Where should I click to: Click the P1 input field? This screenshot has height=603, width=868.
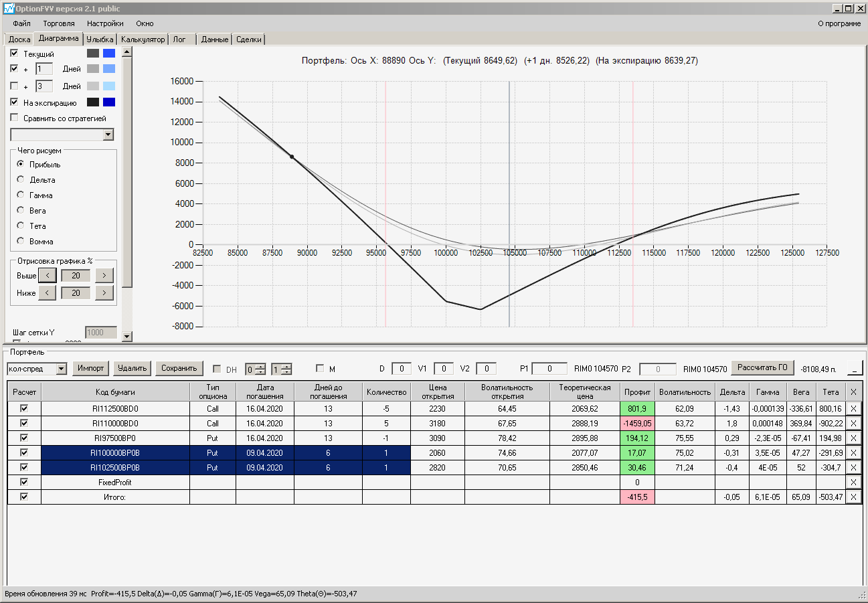[550, 369]
